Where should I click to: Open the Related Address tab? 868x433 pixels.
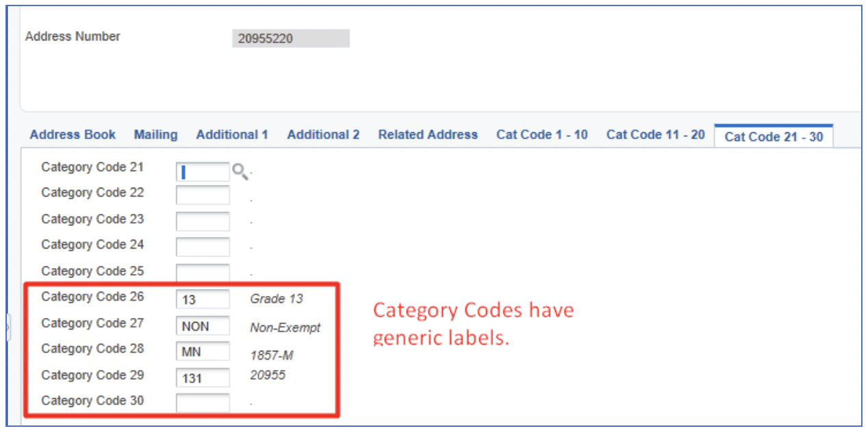coord(428,135)
